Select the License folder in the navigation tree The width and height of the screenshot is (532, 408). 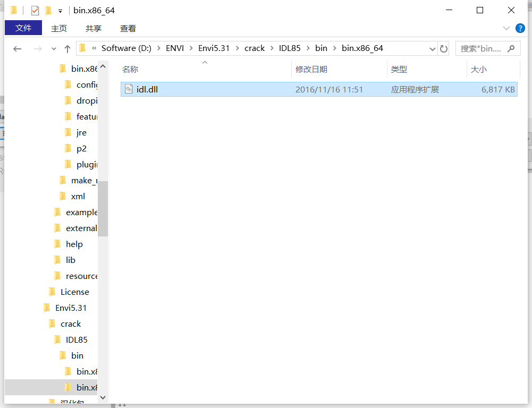point(75,292)
